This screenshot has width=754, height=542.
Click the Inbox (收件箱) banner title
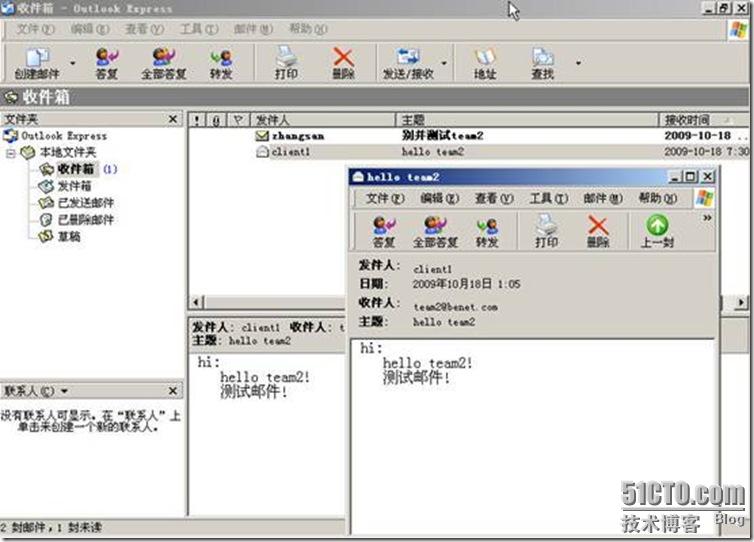(x=46, y=97)
